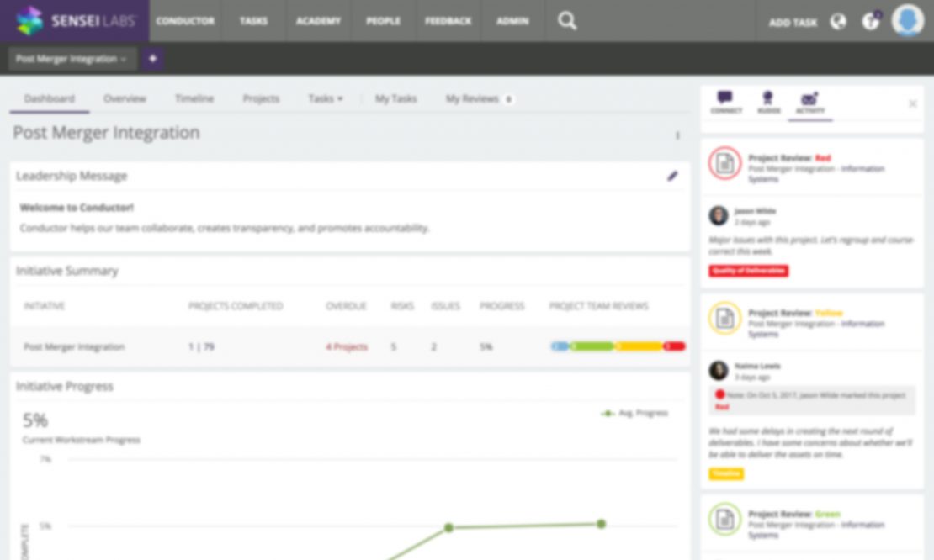The height and width of the screenshot is (560, 934).
Task: Click the Project Team Reviews column header
Action: click(x=598, y=306)
